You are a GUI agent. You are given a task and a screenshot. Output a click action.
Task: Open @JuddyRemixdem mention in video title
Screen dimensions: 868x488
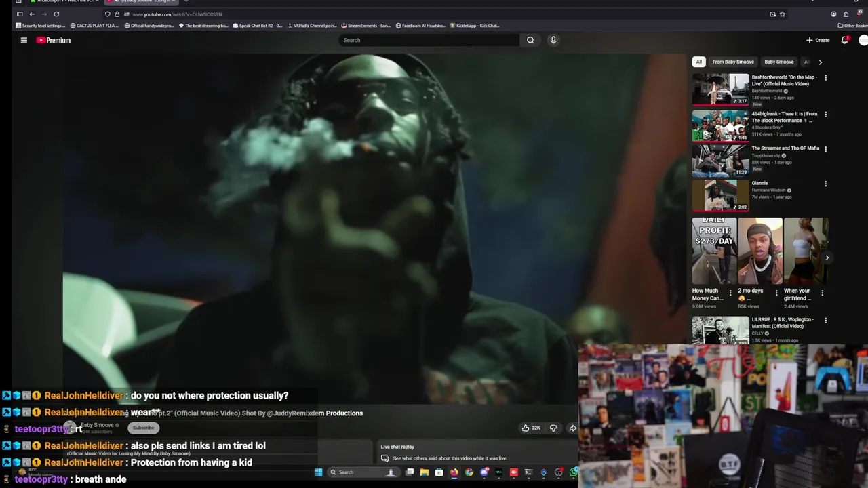294,413
